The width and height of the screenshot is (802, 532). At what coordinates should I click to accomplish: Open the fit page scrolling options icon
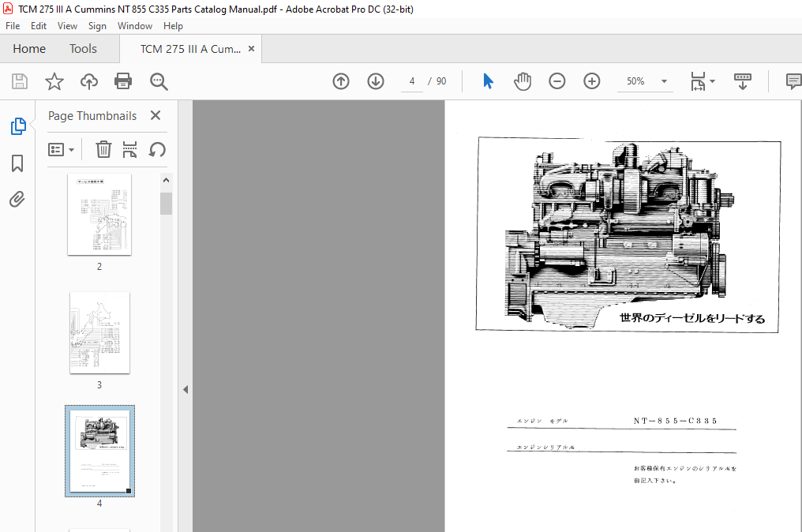pos(703,81)
